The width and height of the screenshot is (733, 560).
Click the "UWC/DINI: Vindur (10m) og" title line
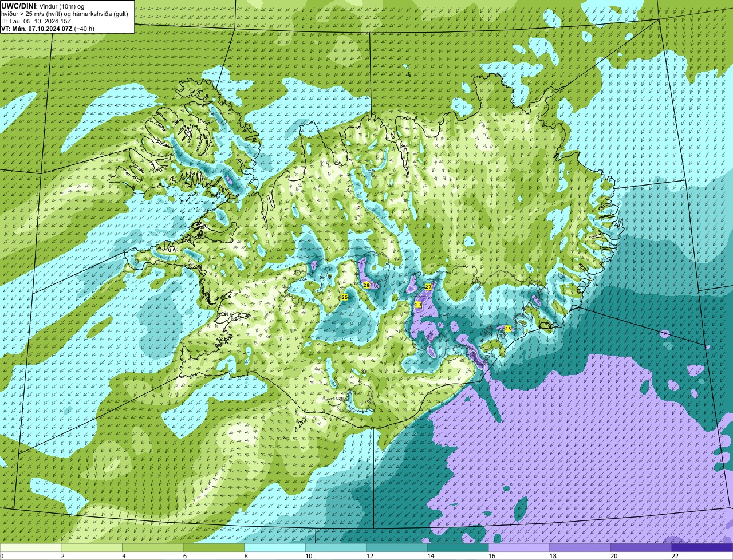(43, 6)
